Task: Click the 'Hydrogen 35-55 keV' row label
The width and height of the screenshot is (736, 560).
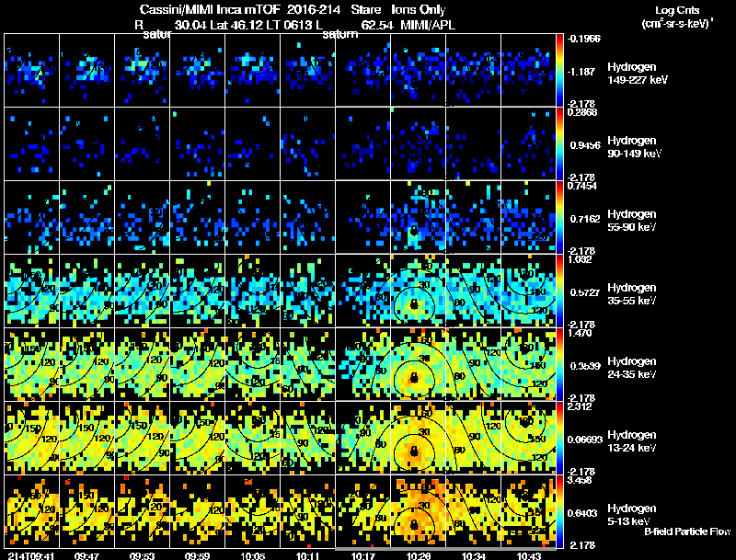Action: [632, 294]
